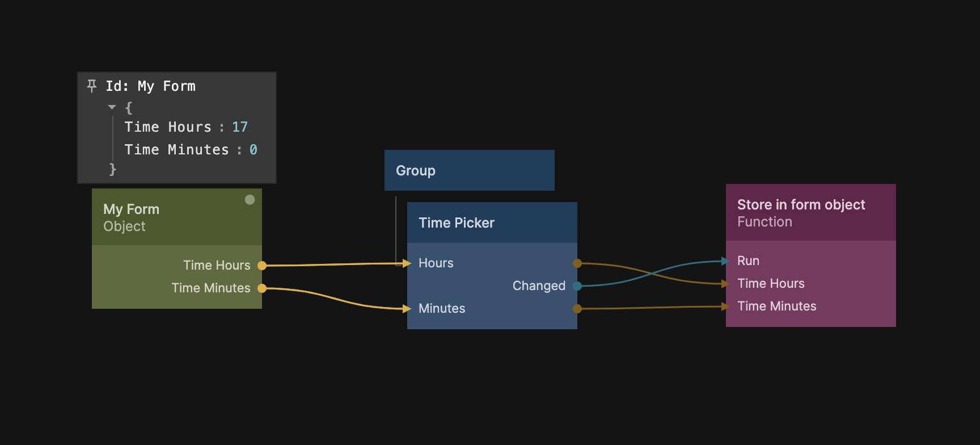The height and width of the screenshot is (445, 980).
Task: Click the Changed signal output port
Action: 577,286
